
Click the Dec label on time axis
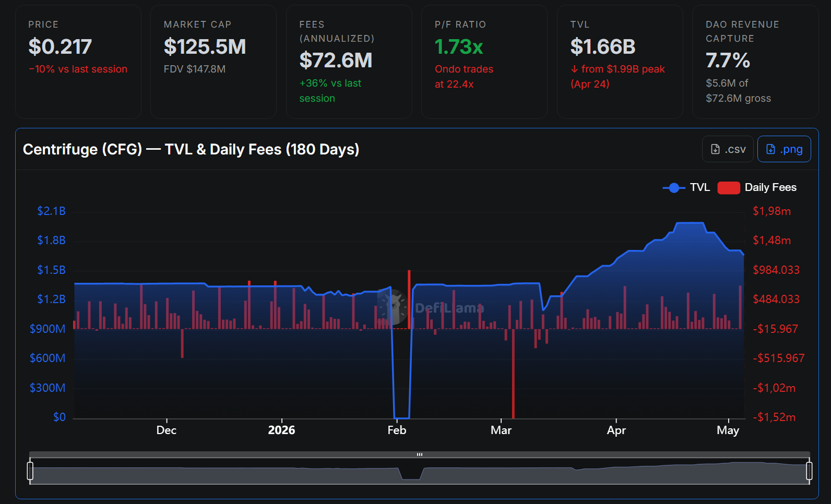coord(167,430)
